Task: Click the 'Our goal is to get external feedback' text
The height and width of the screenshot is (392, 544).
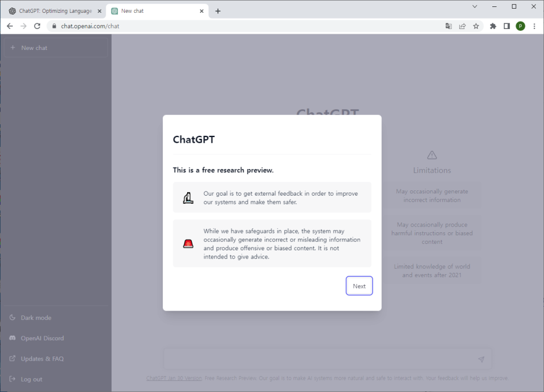Action: coord(280,197)
